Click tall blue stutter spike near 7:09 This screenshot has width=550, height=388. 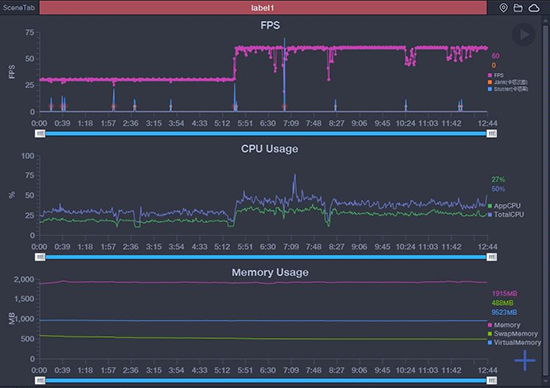tap(284, 74)
